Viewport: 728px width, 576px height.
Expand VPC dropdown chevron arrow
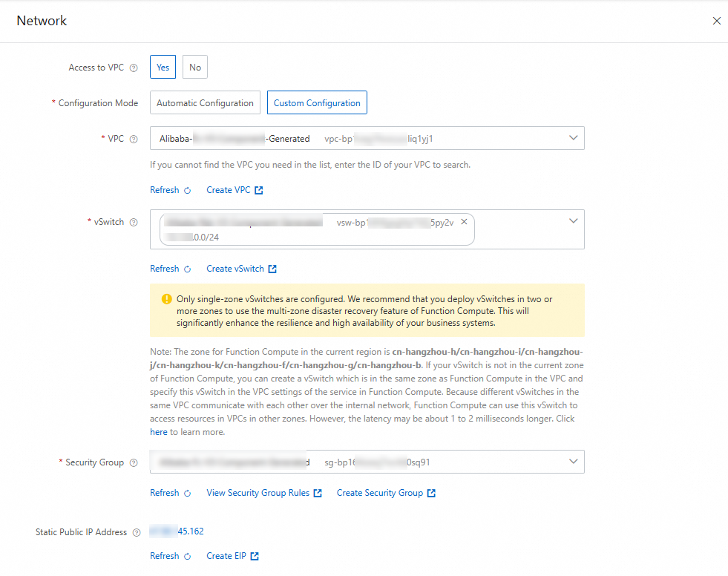coord(573,138)
